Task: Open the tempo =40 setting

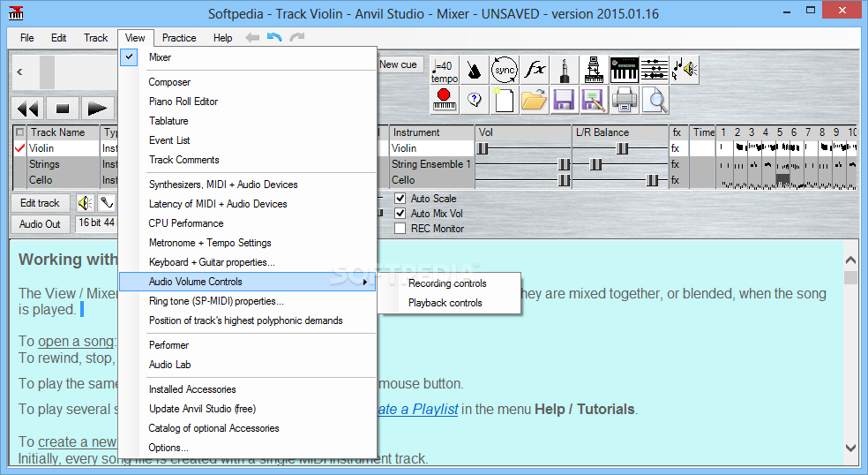Action: 445,70
